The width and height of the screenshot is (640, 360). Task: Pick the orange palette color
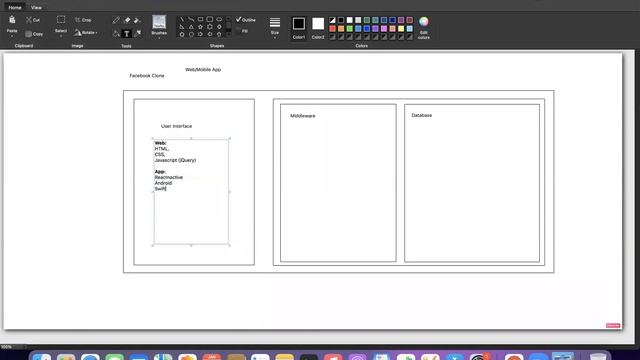[341, 29]
